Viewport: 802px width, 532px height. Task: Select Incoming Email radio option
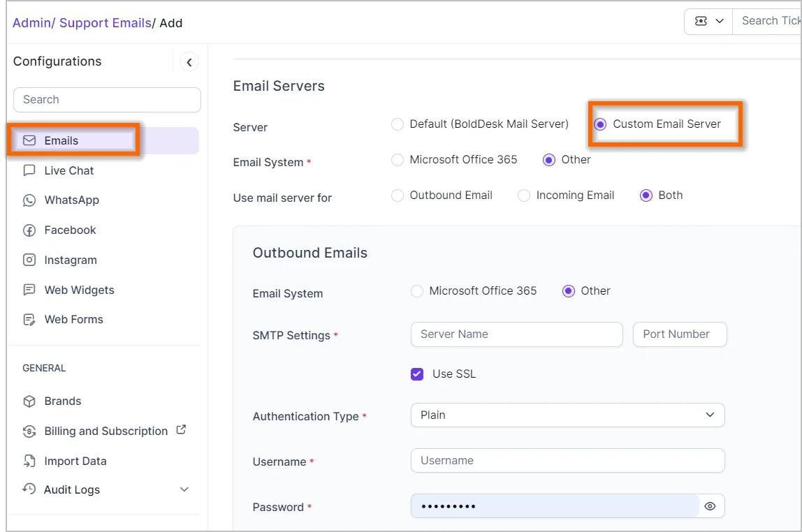[x=524, y=195]
